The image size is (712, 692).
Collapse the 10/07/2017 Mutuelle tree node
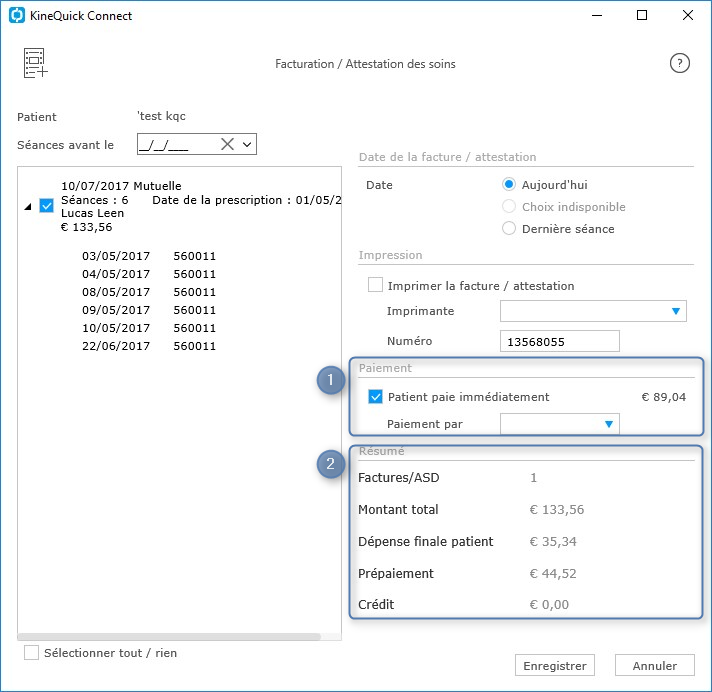[x=28, y=207]
